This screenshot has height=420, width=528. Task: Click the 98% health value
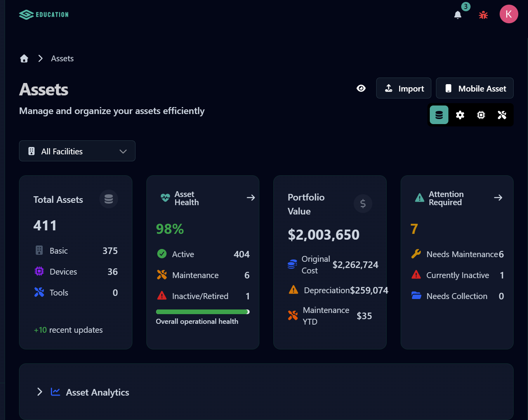click(170, 229)
